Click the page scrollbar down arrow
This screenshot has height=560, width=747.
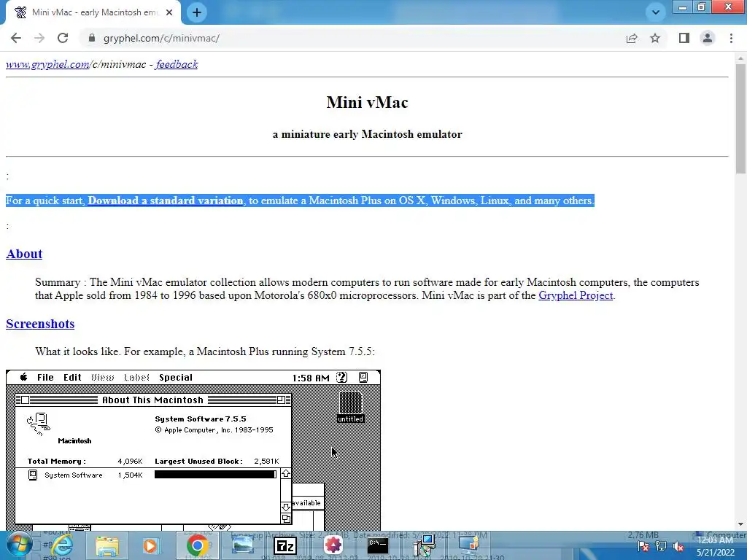tap(740, 524)
